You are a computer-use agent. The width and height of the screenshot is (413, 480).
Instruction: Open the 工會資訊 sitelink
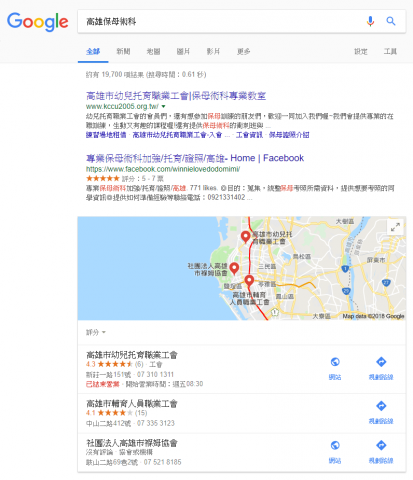249,135
